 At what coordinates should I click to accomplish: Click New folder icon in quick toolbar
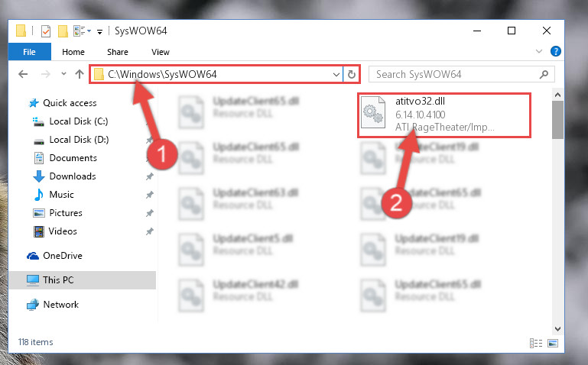[63, 31]
